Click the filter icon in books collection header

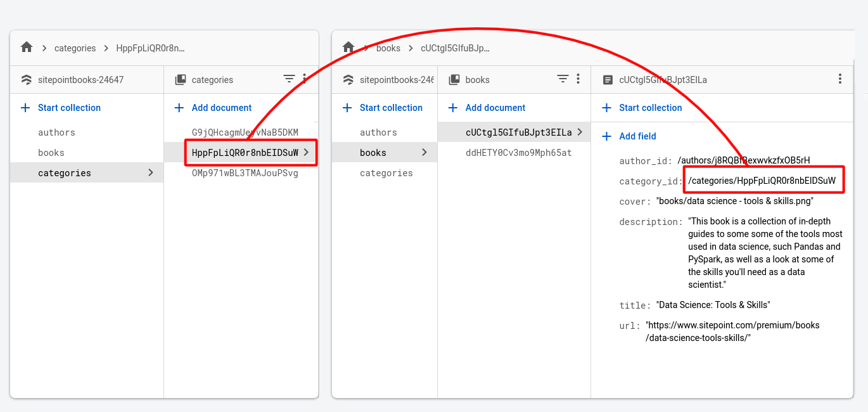click(x=563, y=79)
